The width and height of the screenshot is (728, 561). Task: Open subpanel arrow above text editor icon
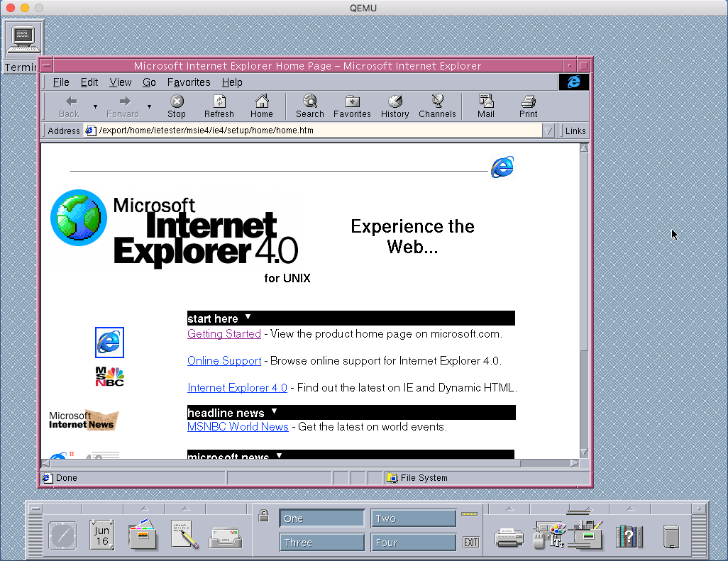[x=185, y=509]
